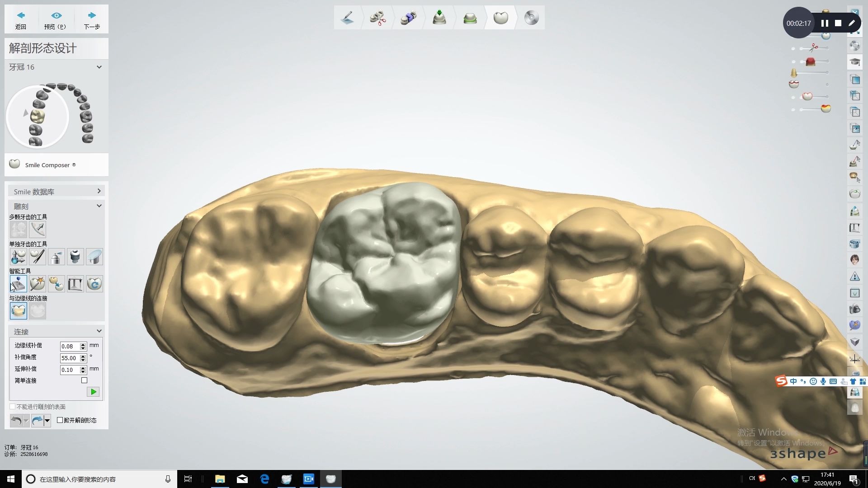
Task: Select the multi-teeth arch morphing tool
Action: click(38, 230)
